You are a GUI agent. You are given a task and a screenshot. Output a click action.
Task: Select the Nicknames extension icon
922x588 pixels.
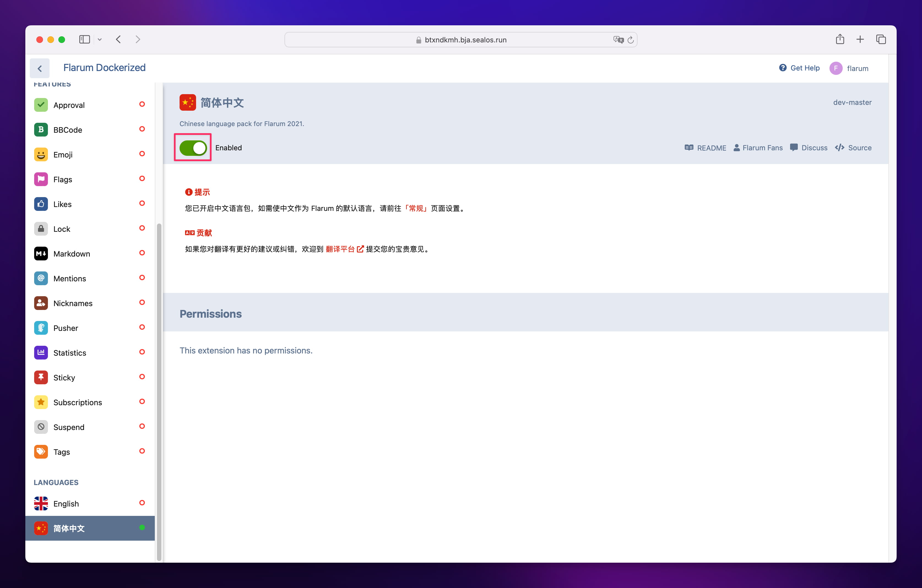(41, 303)
